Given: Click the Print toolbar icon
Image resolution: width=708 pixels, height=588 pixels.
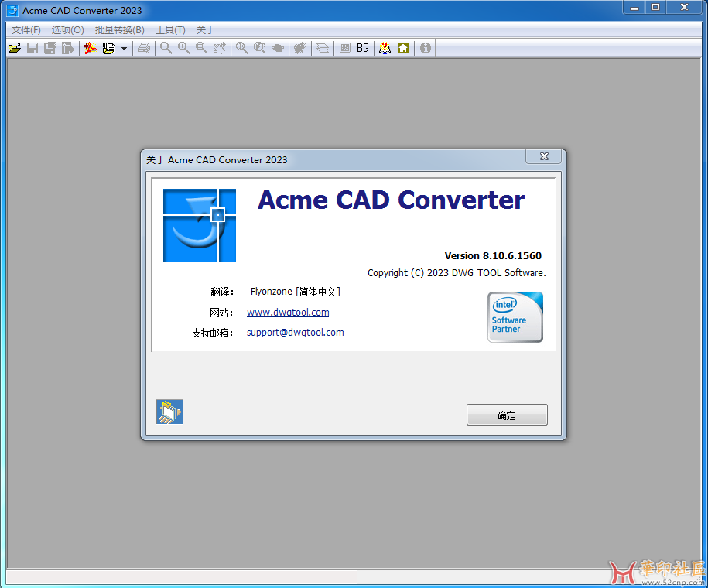Looking at the screenshot, I should [144, 48].
